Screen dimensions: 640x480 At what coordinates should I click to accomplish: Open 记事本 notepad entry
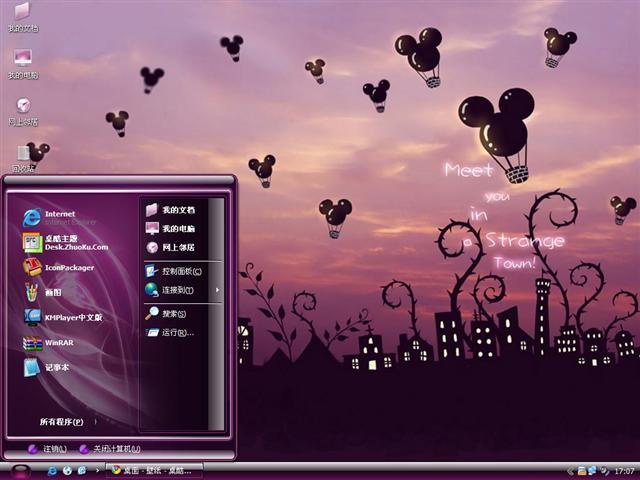(x=46, y=367)
